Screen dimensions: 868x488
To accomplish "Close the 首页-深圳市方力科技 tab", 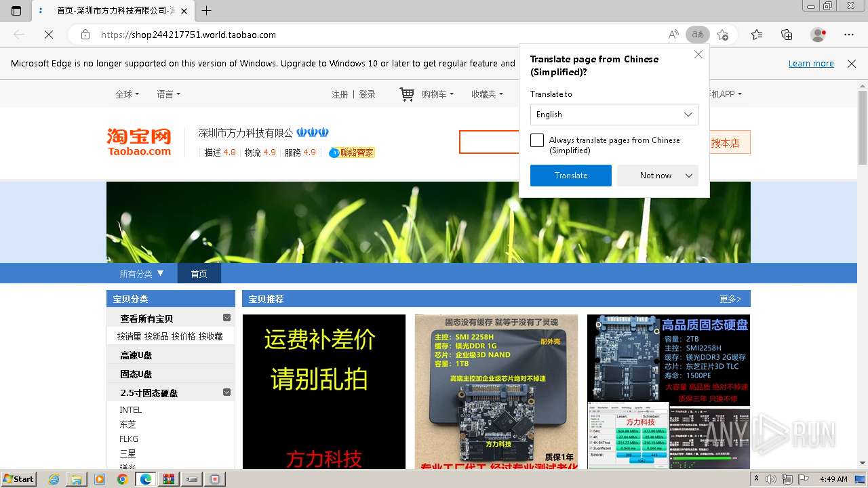I will 184,11.
